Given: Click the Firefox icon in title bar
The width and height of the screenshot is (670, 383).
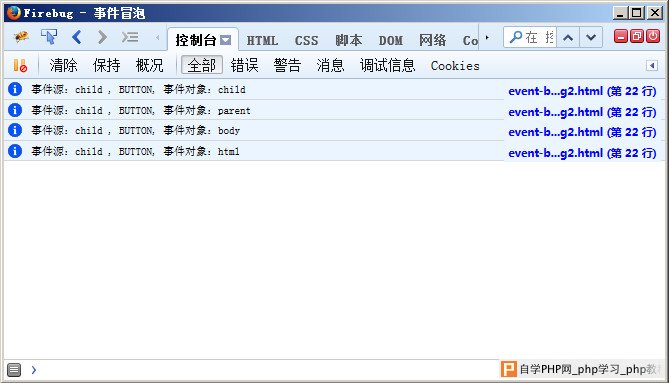Looking at the screenshot, I should pyautogui.click(x=14, y=13).
